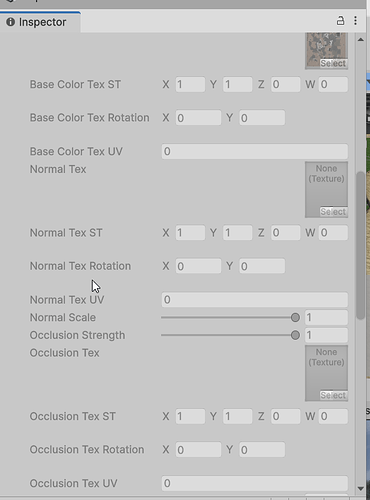Click the Normal Tex UV field
The width and height of the screenshot is (370, 500).
point(255,300)
